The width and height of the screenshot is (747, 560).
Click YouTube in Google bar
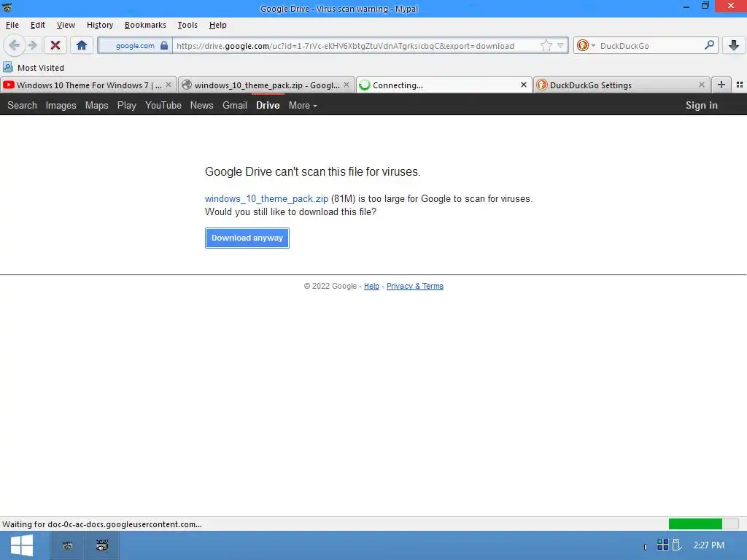163,105
